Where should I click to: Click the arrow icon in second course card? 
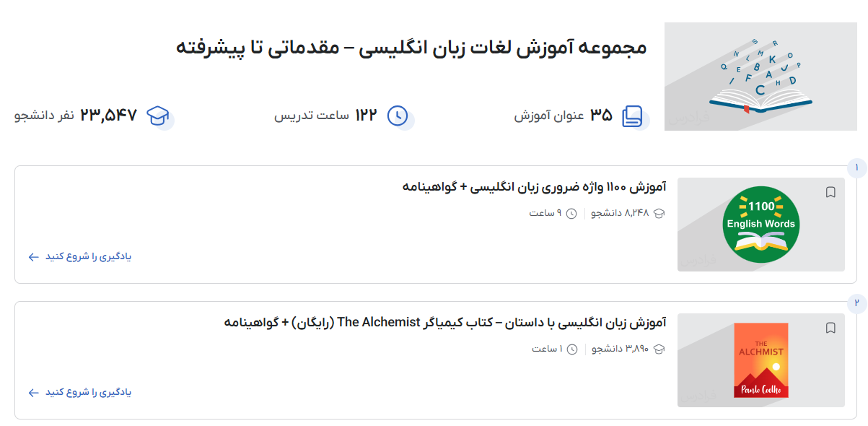33,393
